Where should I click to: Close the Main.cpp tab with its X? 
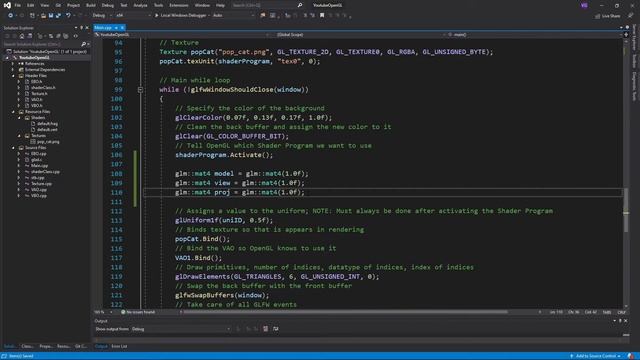122,28
